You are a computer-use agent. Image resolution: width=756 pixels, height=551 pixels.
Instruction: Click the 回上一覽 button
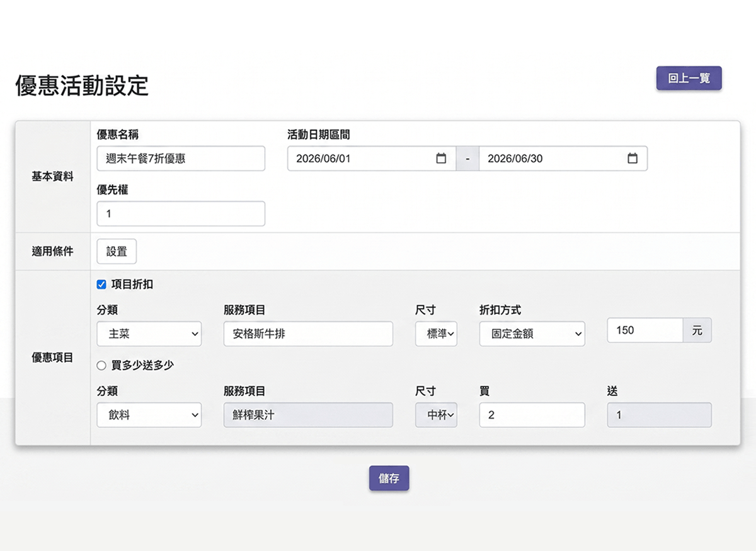coord(689,78)
